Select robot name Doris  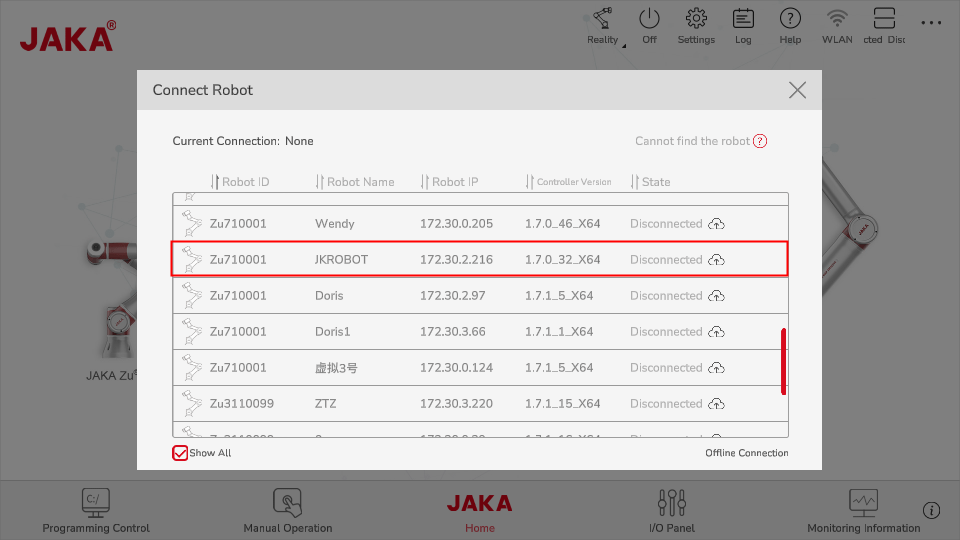(329, 296)
